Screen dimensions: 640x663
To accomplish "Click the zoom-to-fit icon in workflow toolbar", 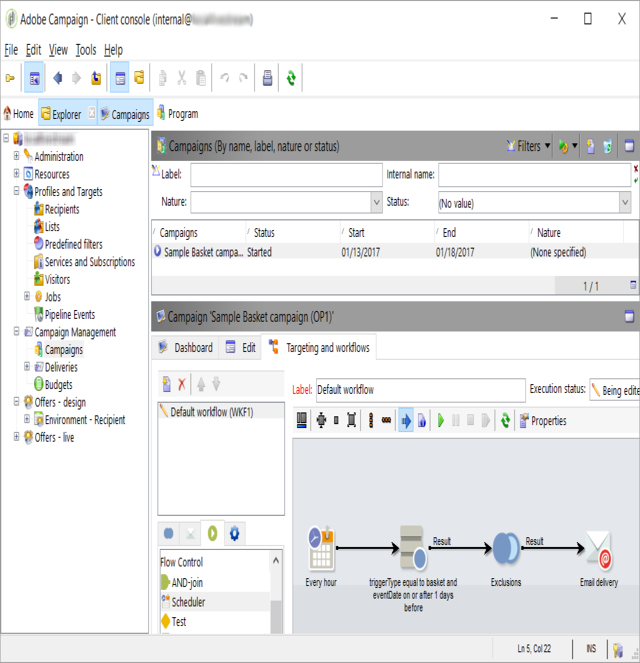I will tap(321, 420).
